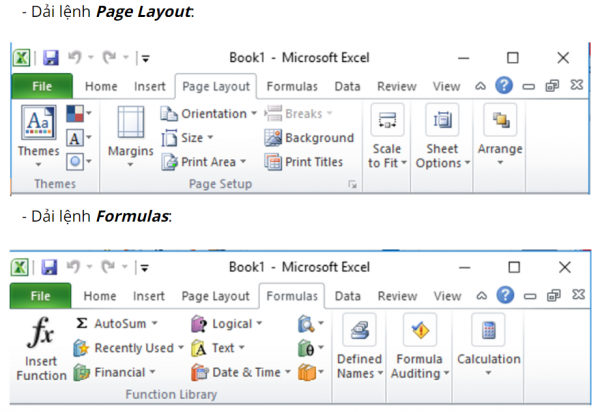Open theme Fonts icon

pos(79,138)
